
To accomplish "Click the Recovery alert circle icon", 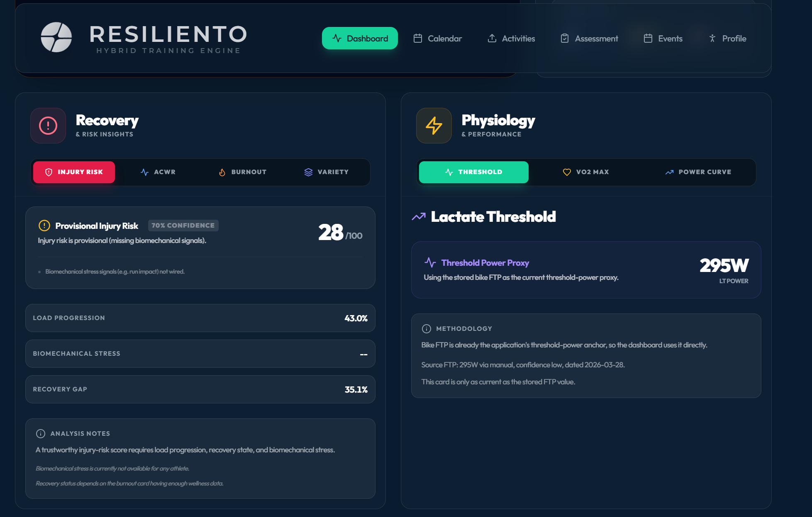I will (48, 126).
